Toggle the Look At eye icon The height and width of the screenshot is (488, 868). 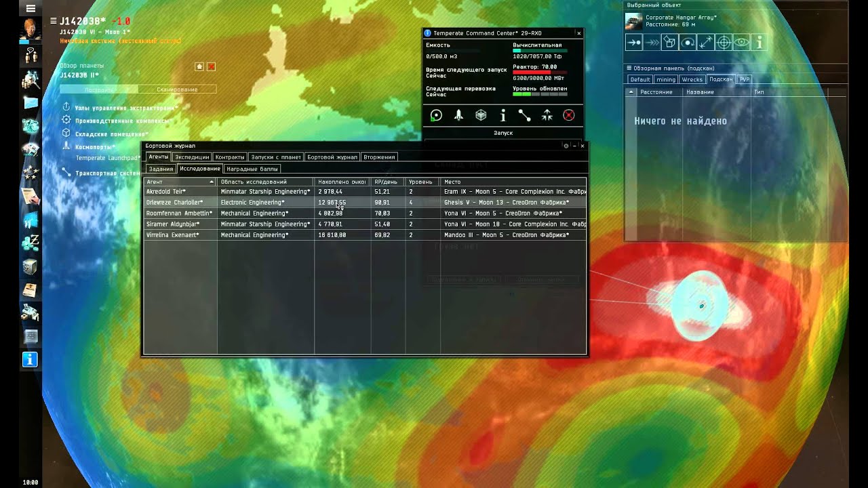click(x=741, y=42)
